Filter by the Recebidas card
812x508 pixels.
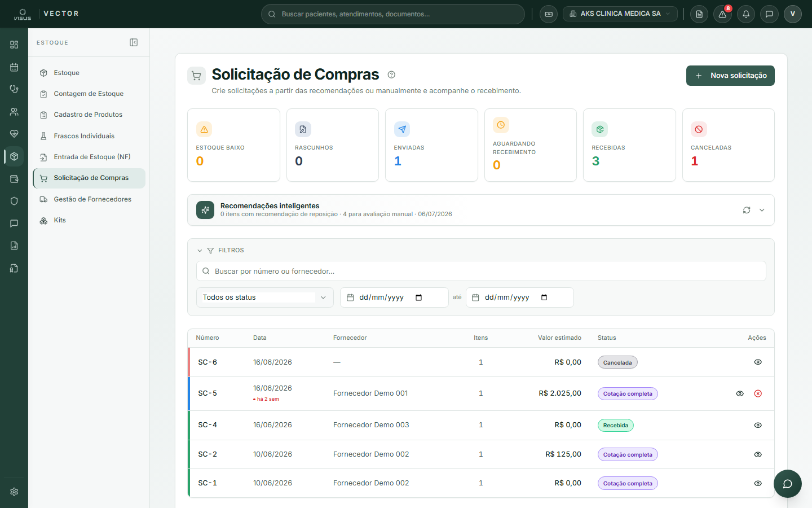coord(629,145)
